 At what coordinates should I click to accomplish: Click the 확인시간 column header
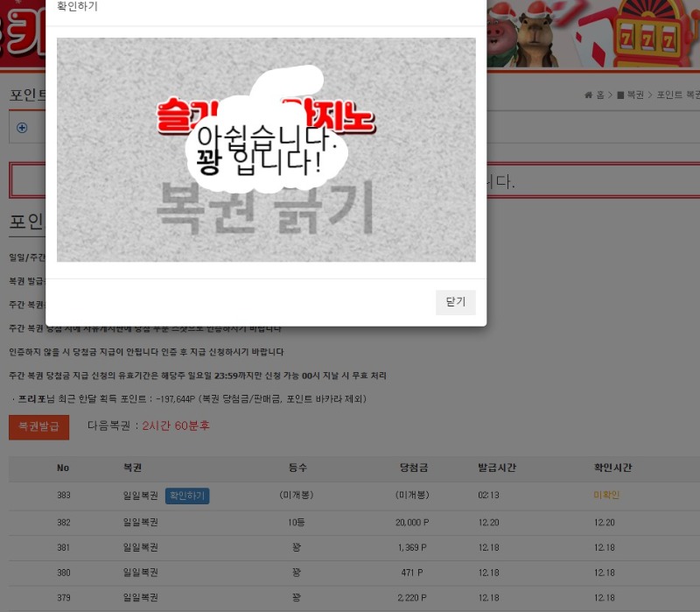(x=612, y=468)
